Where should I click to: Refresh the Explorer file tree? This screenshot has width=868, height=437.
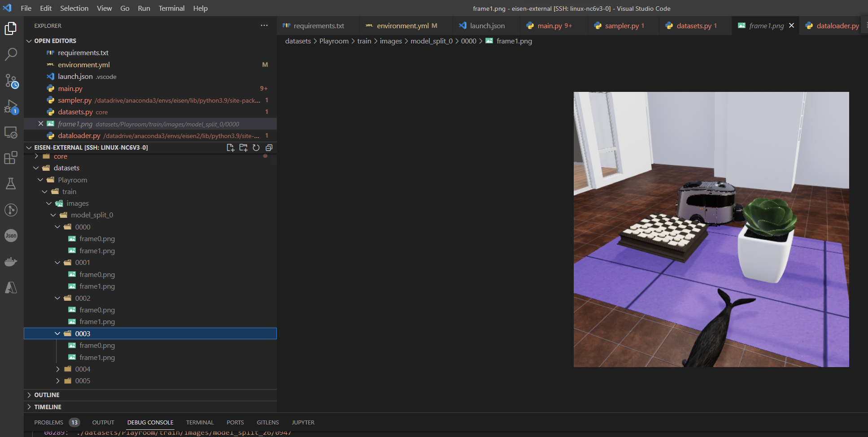256,147
